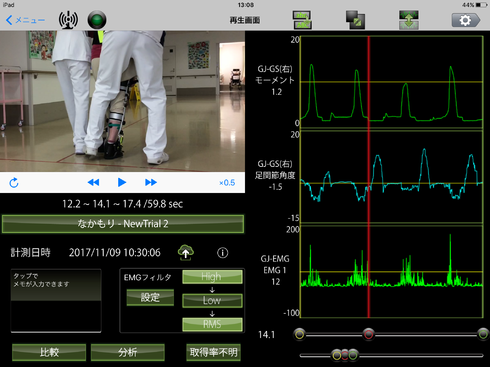Open the 分析 analysis view

click(x=128, y=352)
